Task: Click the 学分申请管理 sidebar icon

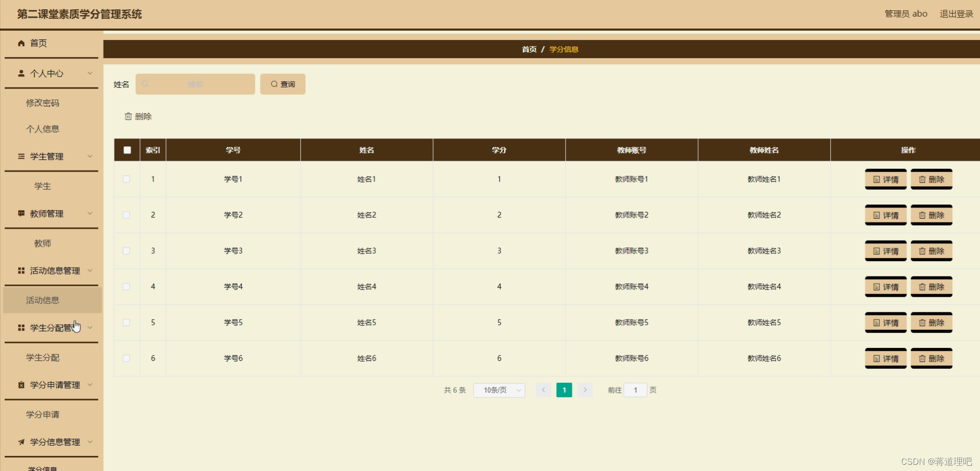Action: click(21, 384)
